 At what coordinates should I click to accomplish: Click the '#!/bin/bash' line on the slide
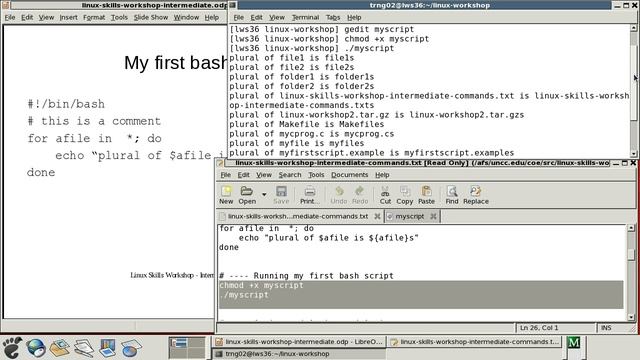(x=66, y=104)
